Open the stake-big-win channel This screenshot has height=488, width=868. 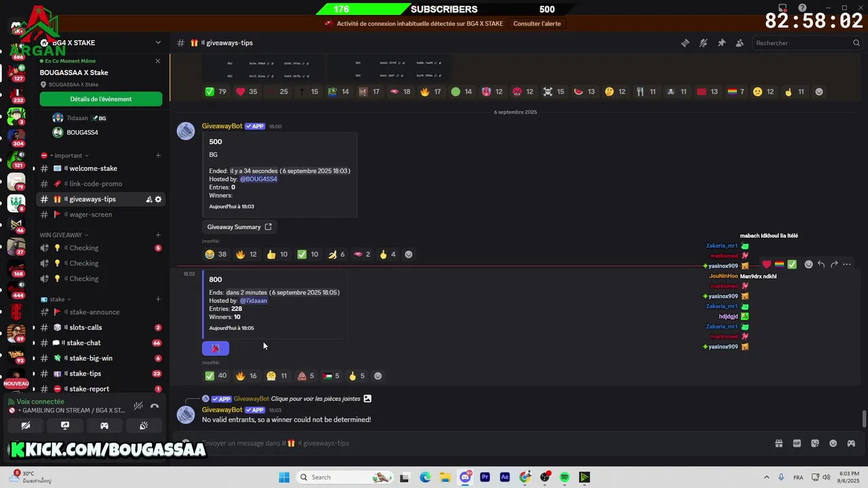(x=99, y=358)
